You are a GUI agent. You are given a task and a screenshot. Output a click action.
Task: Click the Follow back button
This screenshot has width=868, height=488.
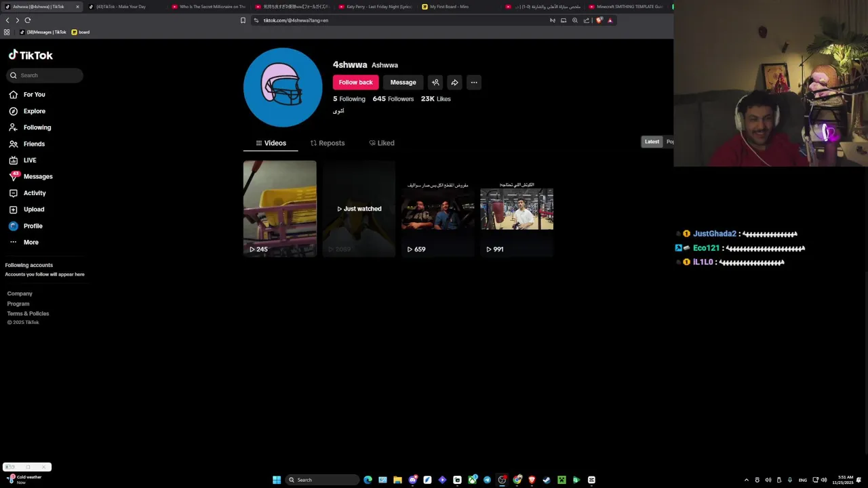[355, 82]
